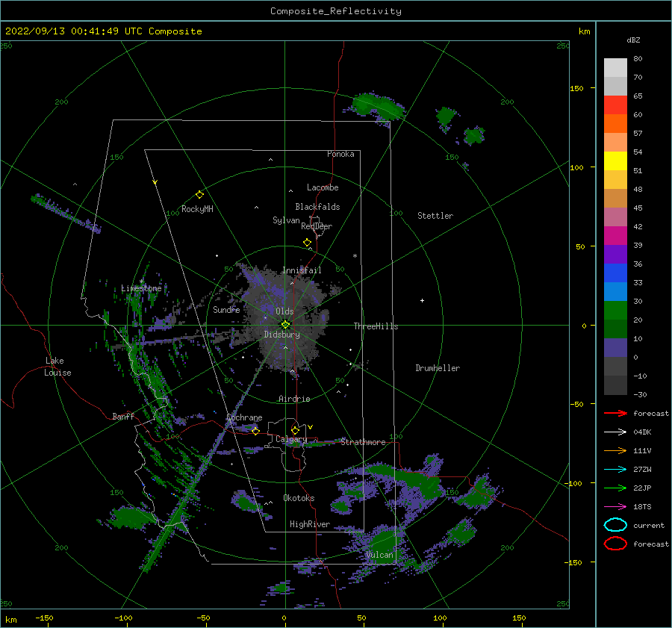
Task: Select the green 30-20 dBZ swatch
Action: (615, 310)
